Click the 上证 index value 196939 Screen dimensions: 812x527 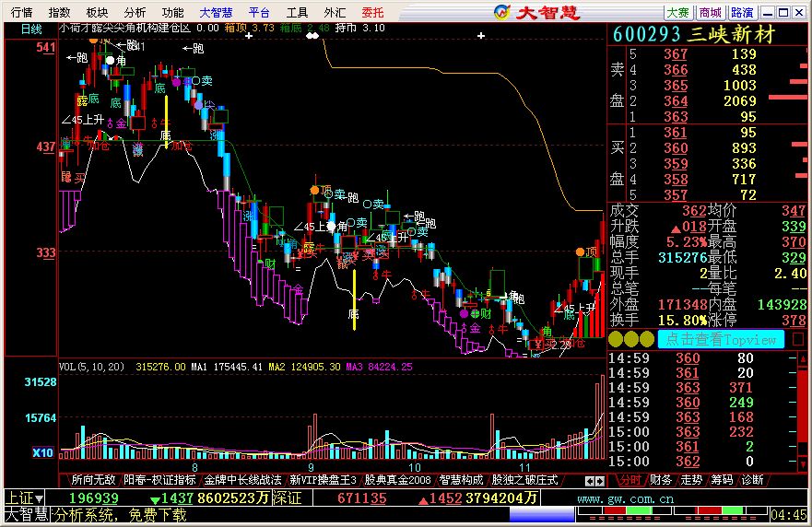coord(94,498)
